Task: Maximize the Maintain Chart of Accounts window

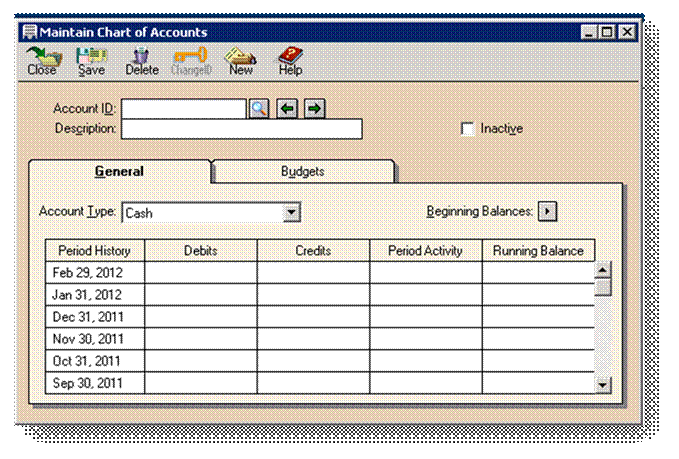Action: pyautogui.click(x=607, y=32)
